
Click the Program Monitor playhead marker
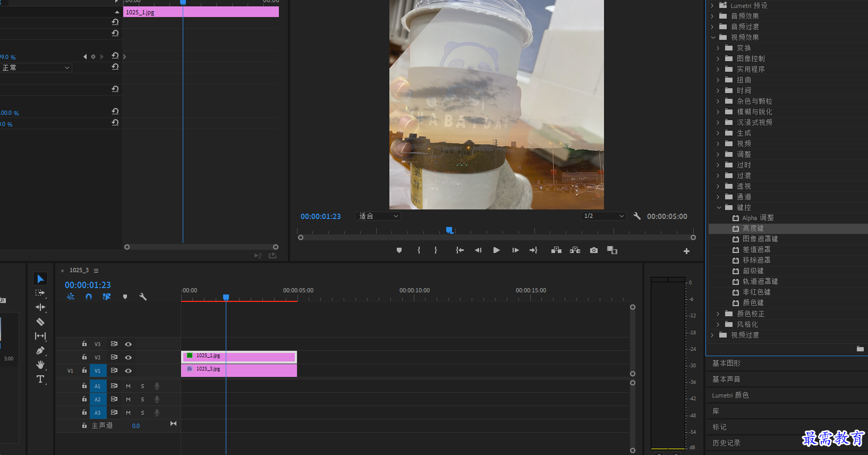click(449, 230)
